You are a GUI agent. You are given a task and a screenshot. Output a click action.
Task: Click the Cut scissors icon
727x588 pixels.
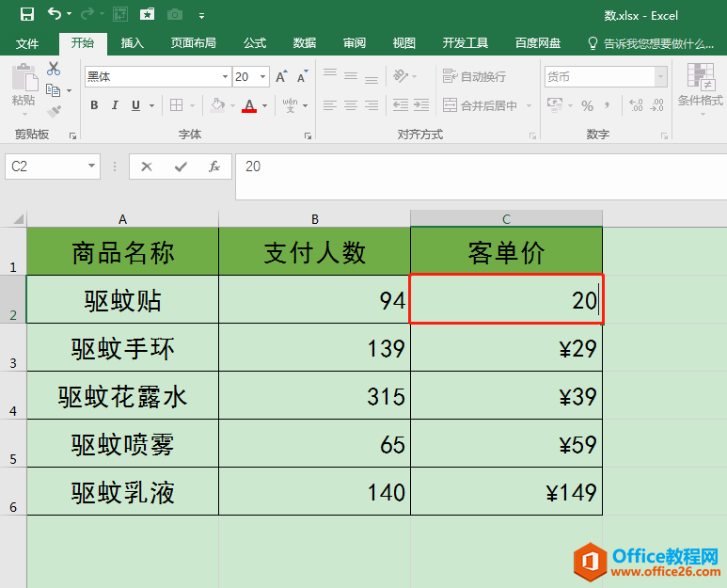point(53,69)
